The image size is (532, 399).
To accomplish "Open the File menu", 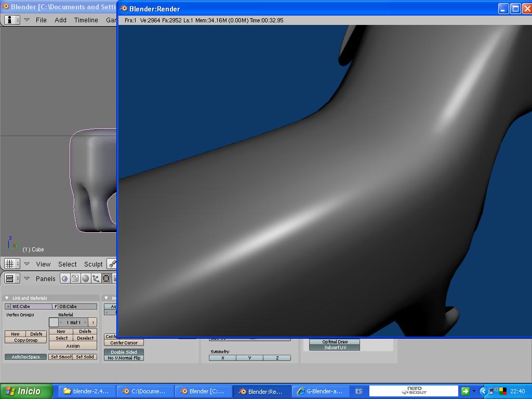I will coord(41,20).
